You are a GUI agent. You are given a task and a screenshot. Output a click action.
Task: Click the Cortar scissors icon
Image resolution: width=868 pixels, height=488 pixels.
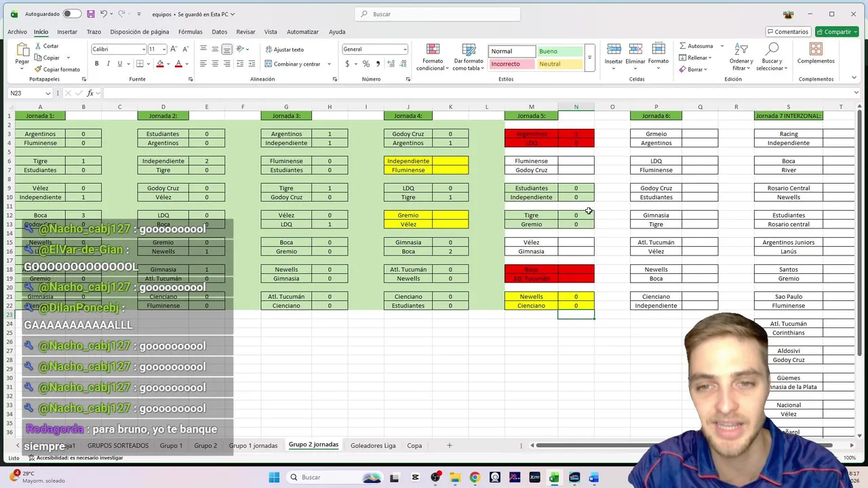click(x=37, y=46)
